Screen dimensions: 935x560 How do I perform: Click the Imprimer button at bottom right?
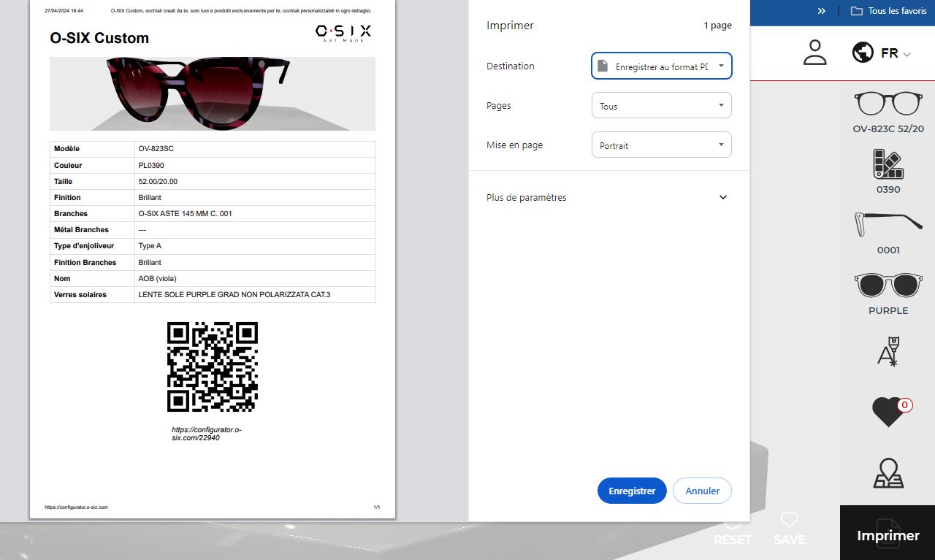tap(888, 534)
